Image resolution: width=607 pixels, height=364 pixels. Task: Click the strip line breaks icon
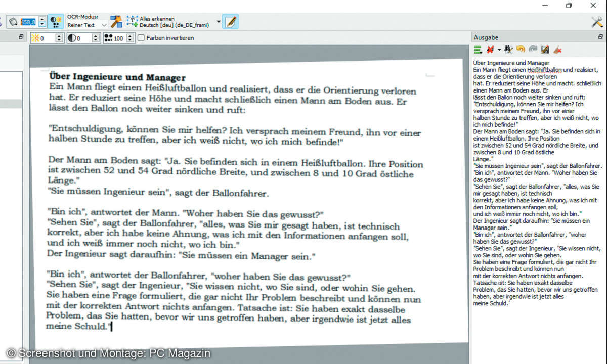pos(489,50)
